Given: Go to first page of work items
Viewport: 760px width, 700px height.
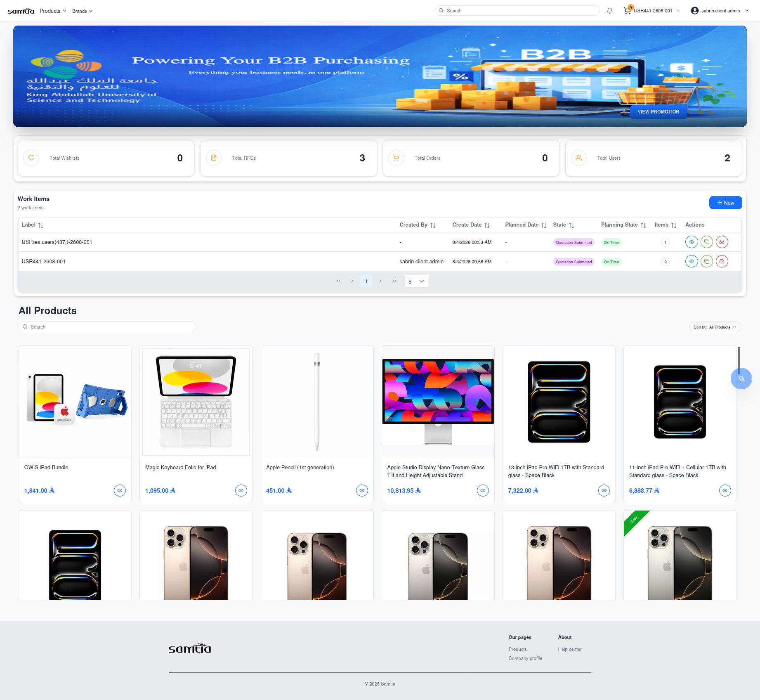Looking at the screenshot, I should (338, 281).
